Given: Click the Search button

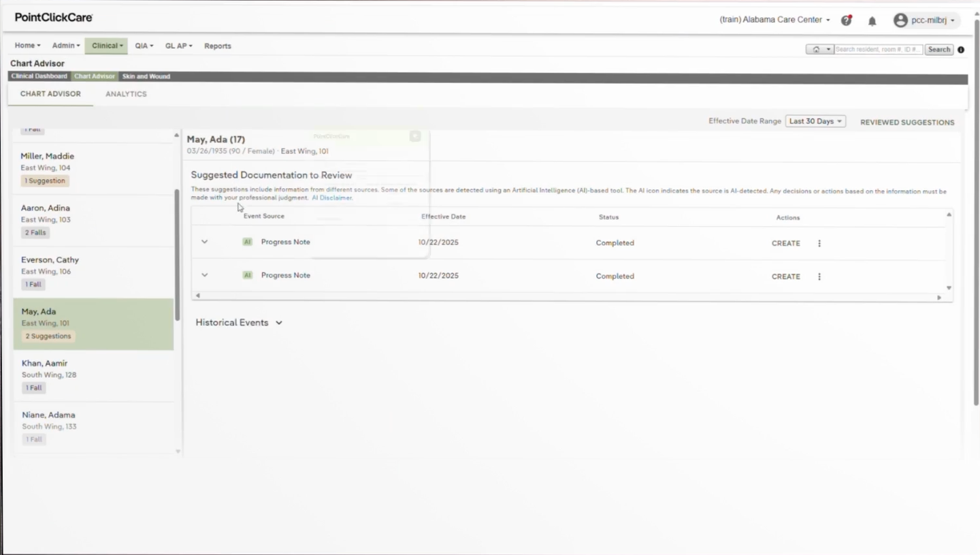Looking at the screenshot, I should click(939, 50).
